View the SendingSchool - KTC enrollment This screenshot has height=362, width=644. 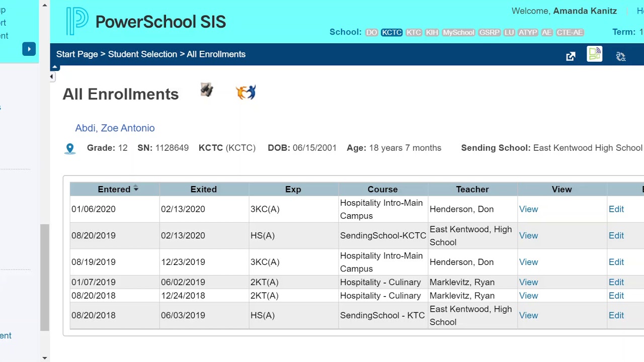point(528,315)
